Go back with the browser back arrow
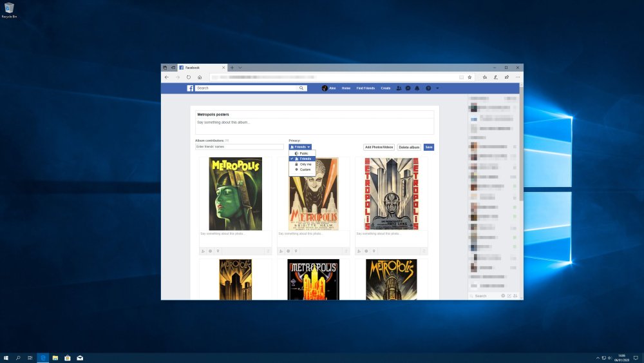This screenshot has height=363, width=644. [x=166, y=77]
